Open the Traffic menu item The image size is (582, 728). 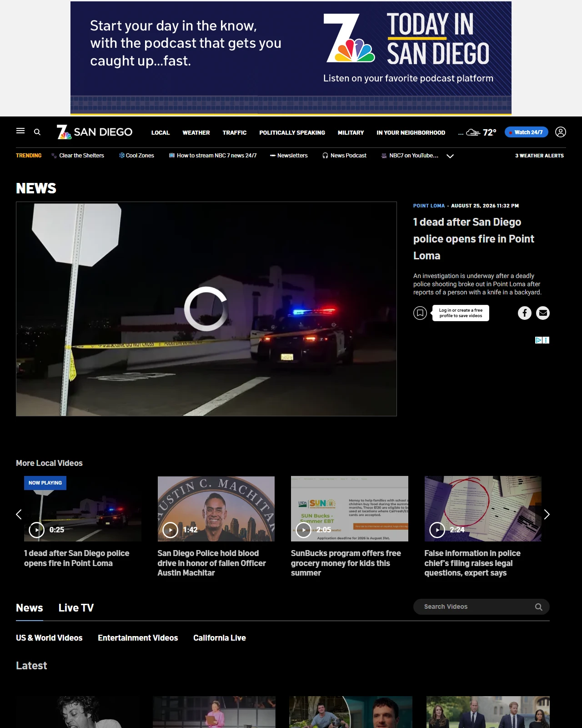point(235,132)
